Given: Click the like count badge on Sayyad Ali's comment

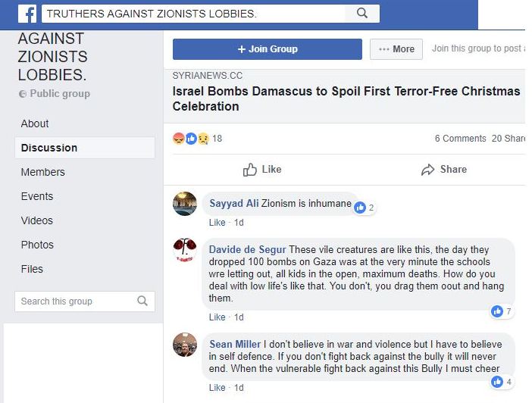Looking at the screenshot, I should tap(365, 208).
